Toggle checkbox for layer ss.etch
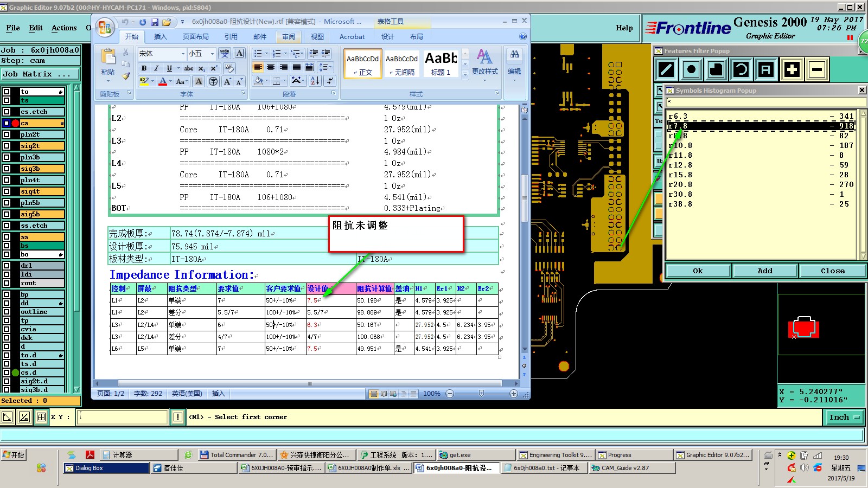The width and height of the screenshot is (868, 488). point(7,226)
